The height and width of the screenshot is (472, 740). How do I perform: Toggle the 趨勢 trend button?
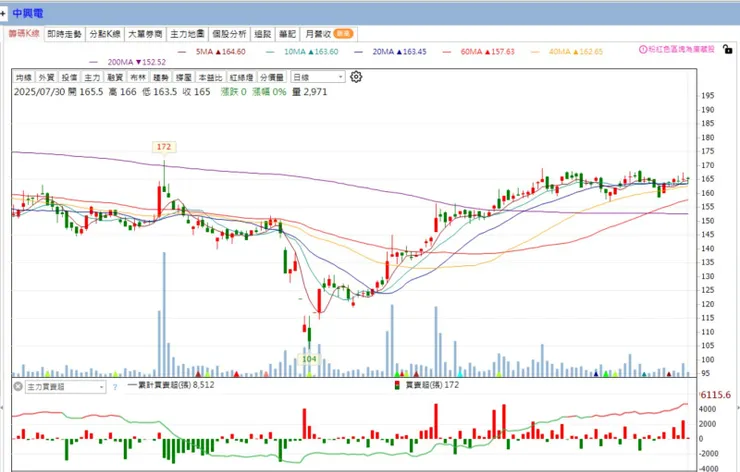[161, 77]
